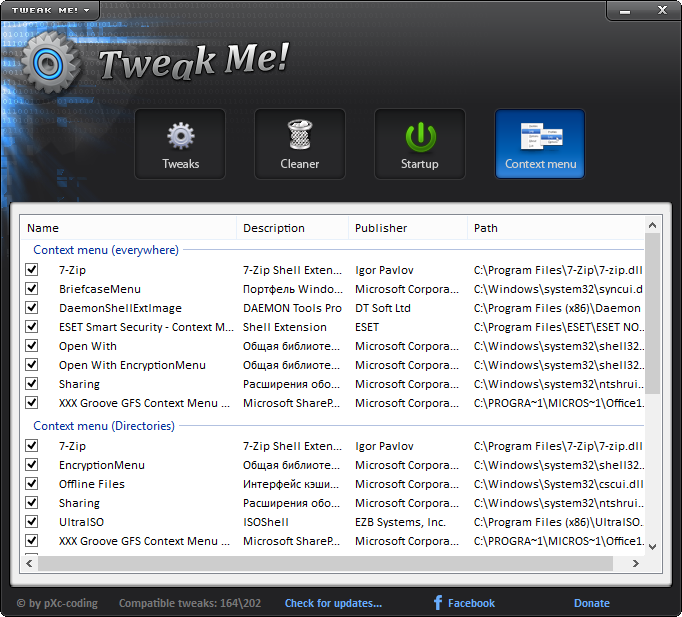Select the ISOShell description cell
This screenshot has width=682, height=617.
tap(266, 522)
